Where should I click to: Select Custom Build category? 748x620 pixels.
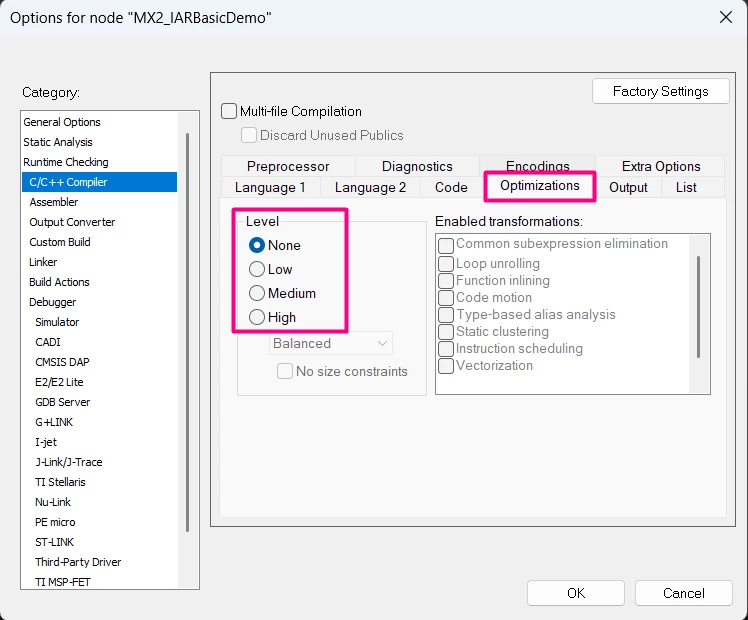click(x=99, y=242)
